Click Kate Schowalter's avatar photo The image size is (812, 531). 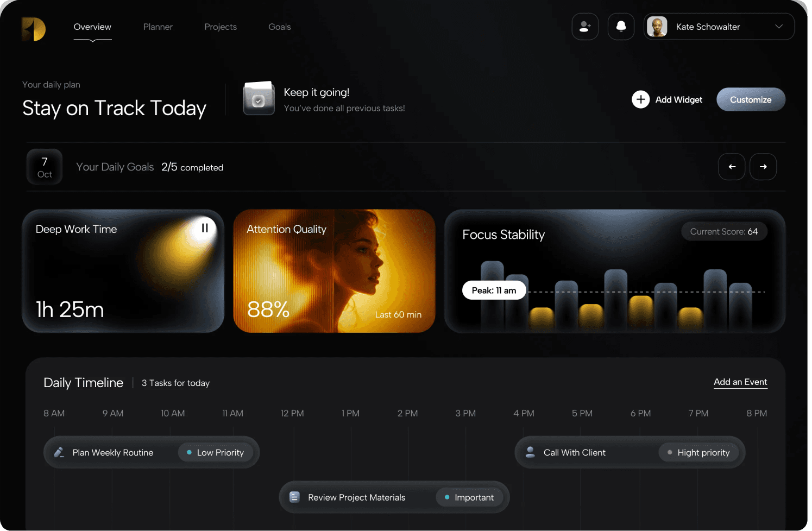(657, 27)
